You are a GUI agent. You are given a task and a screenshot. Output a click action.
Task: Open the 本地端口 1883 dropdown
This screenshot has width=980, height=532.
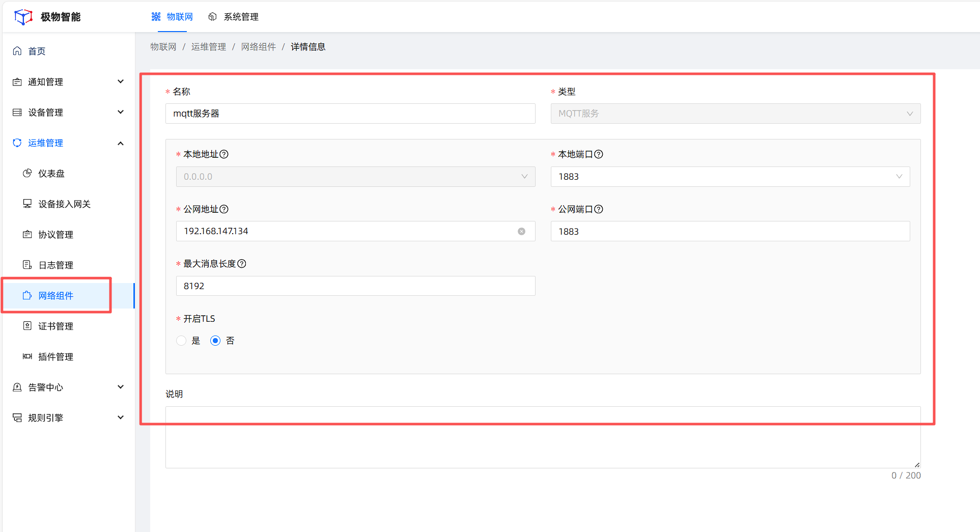pyautogui.click(x=730, y=177)
